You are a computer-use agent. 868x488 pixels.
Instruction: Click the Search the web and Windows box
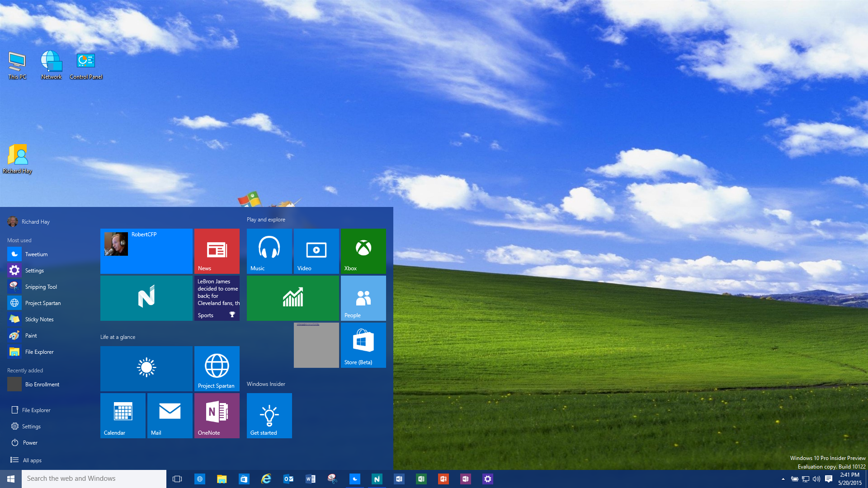pyautogui.click(x=94, y=479)
